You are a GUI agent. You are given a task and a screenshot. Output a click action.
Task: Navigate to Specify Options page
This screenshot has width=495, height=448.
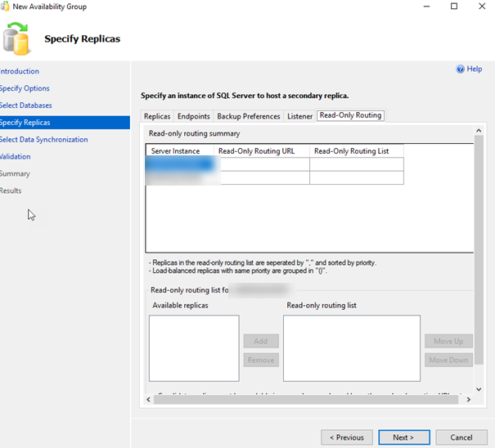pyautogui.click(x=25, y=88)
